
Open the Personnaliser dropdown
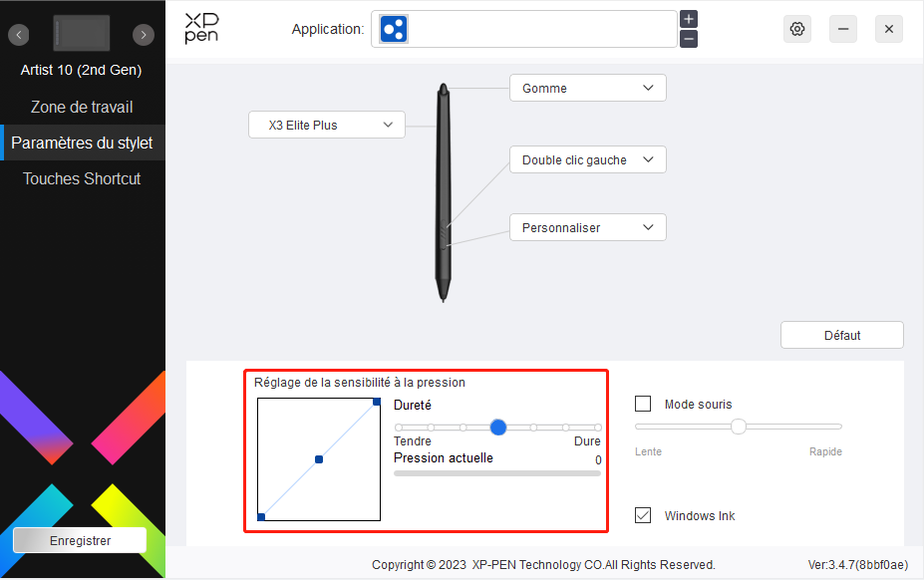pos(587,227)
